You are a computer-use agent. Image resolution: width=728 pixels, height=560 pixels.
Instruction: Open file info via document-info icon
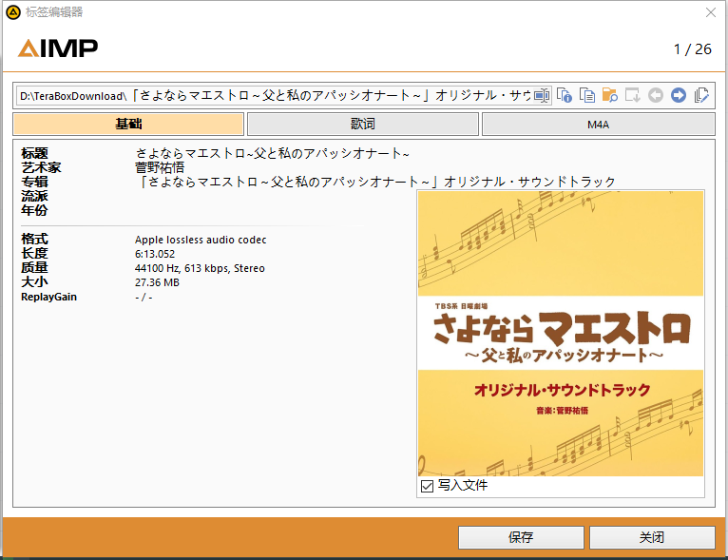coord(565,95)
